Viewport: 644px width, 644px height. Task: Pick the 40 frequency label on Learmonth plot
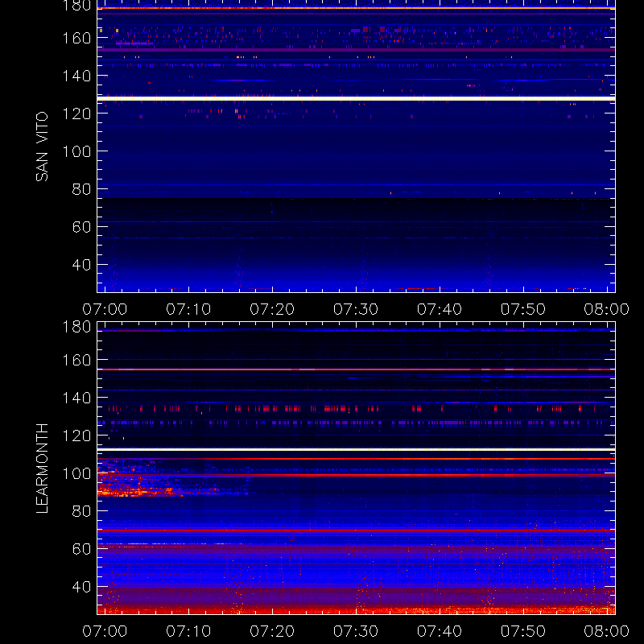[81, 587]
